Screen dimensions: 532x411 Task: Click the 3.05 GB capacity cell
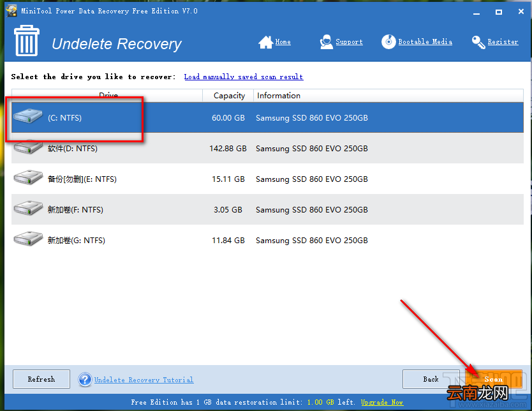pos(228,210)
